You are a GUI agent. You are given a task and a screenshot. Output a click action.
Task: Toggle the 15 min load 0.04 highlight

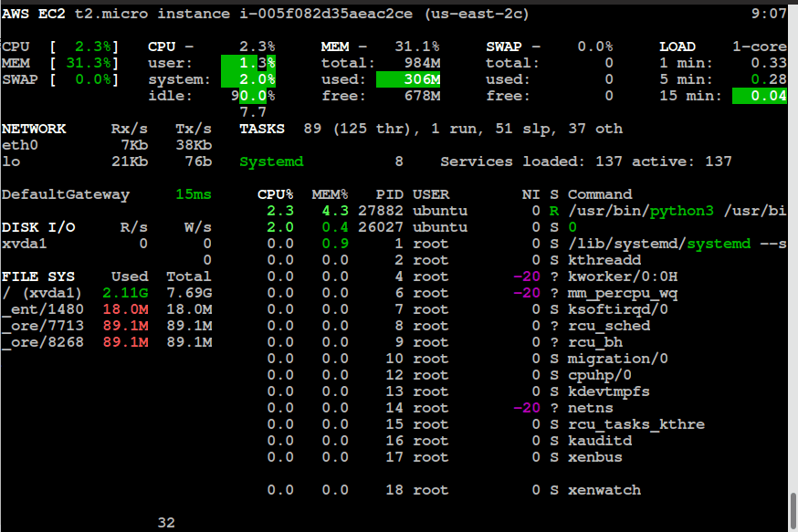coord(769,96)
